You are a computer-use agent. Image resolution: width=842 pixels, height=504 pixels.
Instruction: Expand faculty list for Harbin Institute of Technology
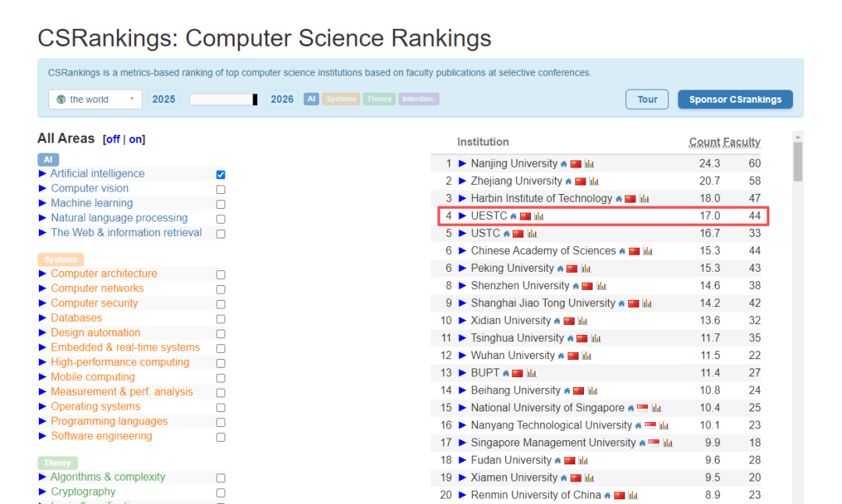(462, 199)
